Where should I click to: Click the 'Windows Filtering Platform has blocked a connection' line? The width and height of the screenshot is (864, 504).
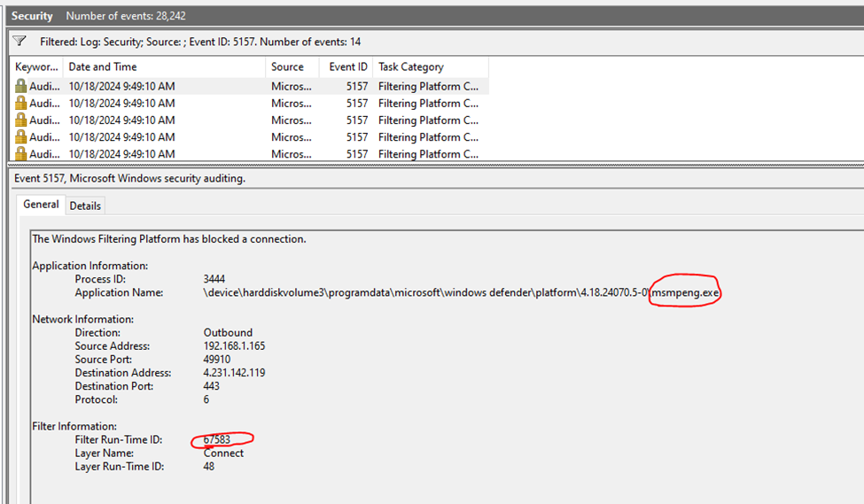point(169,239)
